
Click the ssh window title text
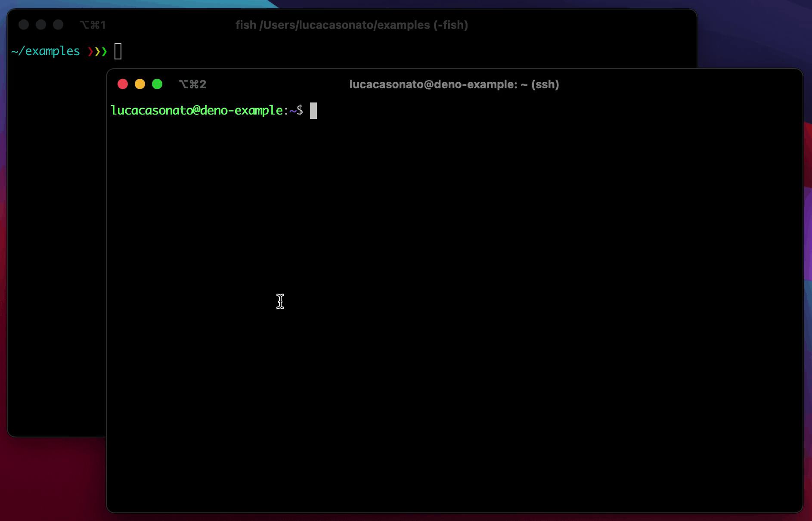click(x=454, y=84)
